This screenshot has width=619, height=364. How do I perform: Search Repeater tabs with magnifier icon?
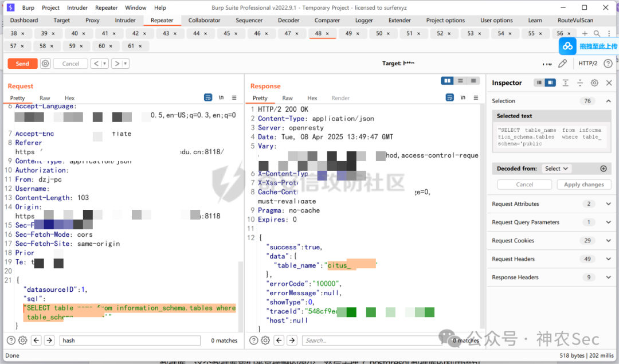597,34
